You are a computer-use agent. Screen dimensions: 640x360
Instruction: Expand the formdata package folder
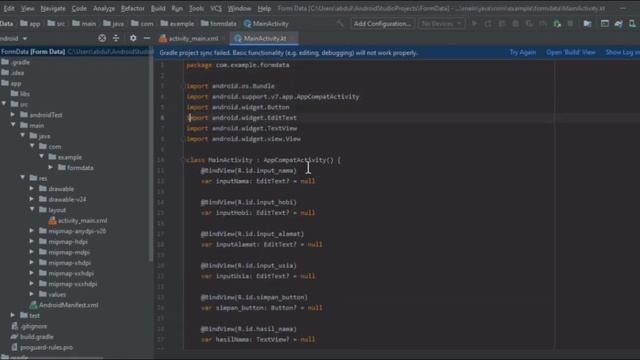pos(51,167)
